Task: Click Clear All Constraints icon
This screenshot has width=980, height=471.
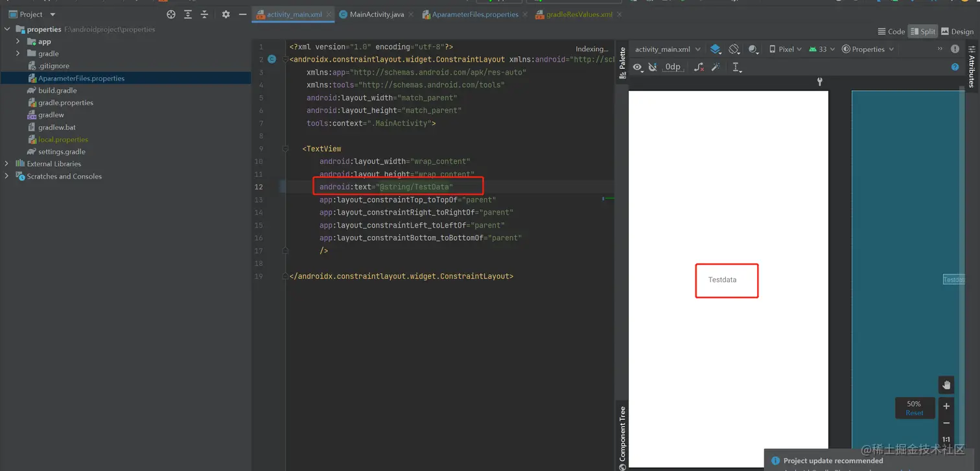Action: [699, 67]
